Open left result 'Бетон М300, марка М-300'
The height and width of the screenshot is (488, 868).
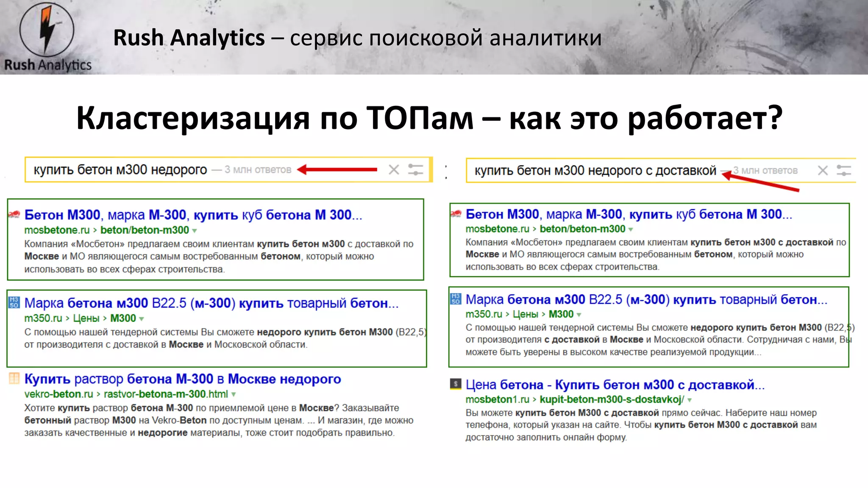[193, 215]
